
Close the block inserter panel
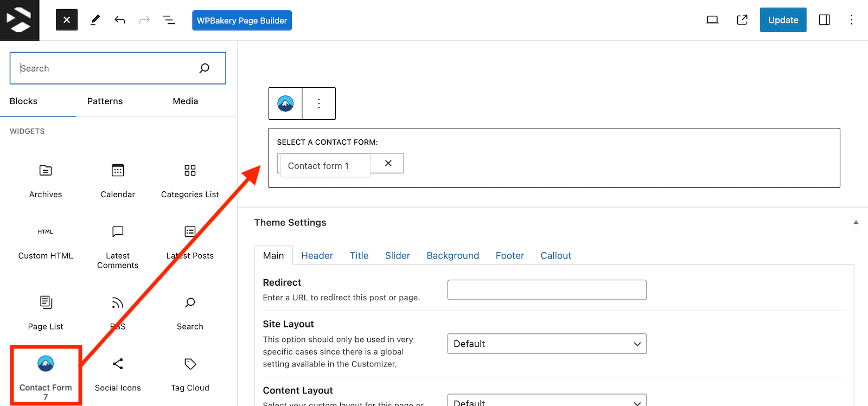tap(67, 20)
